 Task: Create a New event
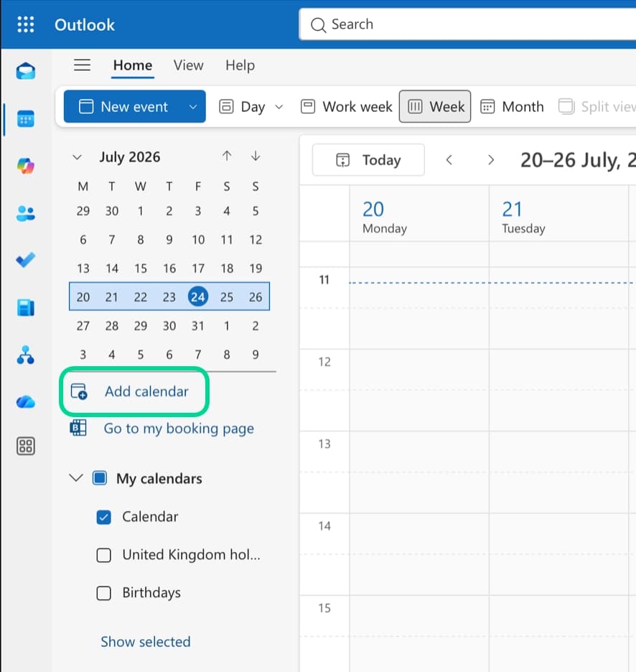[124, 106]
